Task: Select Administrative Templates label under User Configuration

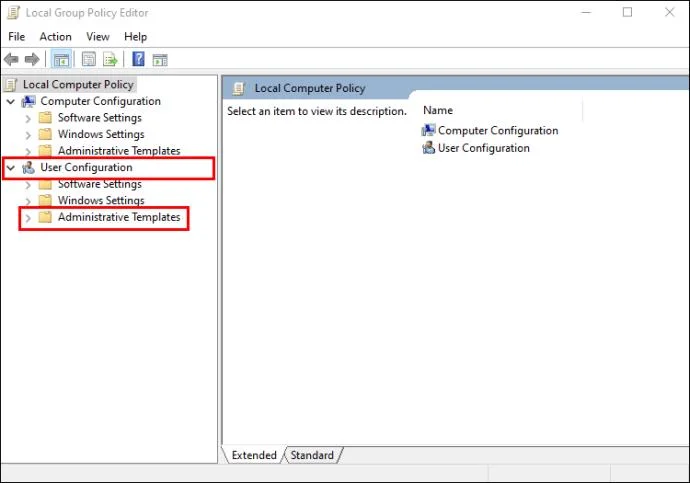Action: pyautogui.click(x=119, y=217)
